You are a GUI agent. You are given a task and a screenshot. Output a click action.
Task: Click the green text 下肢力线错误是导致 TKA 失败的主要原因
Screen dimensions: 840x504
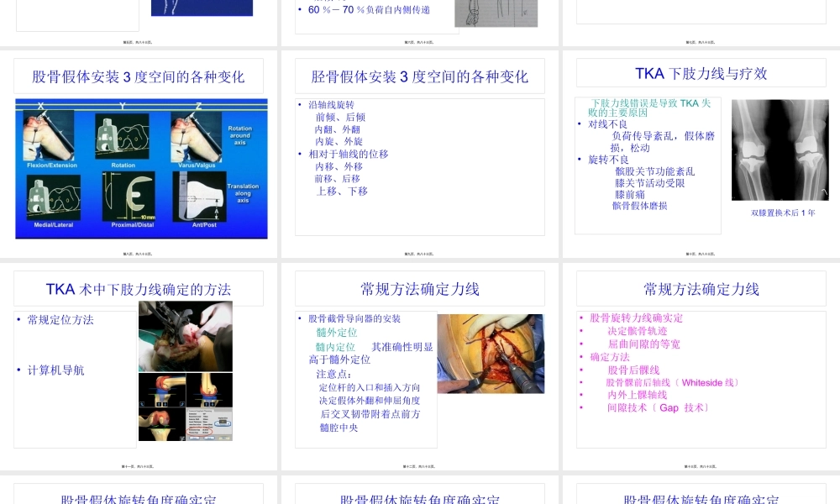coord(649,108)
